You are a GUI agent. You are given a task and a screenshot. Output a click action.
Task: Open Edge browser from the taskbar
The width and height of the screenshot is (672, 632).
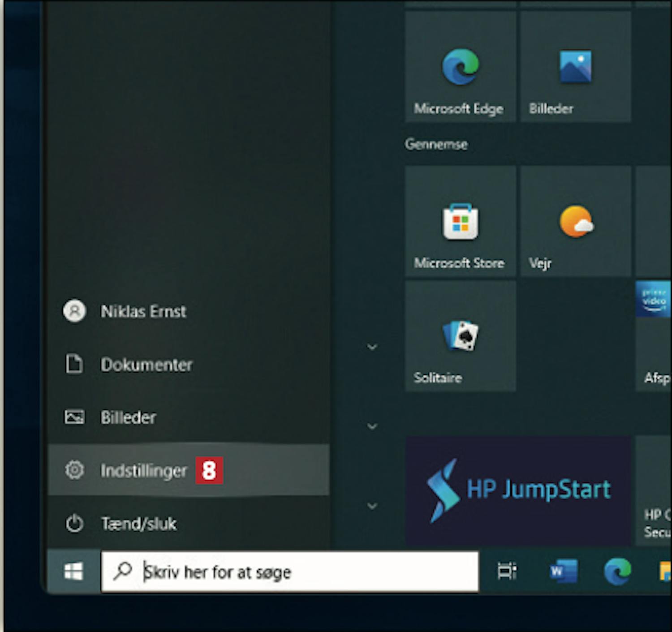[617, 571]
